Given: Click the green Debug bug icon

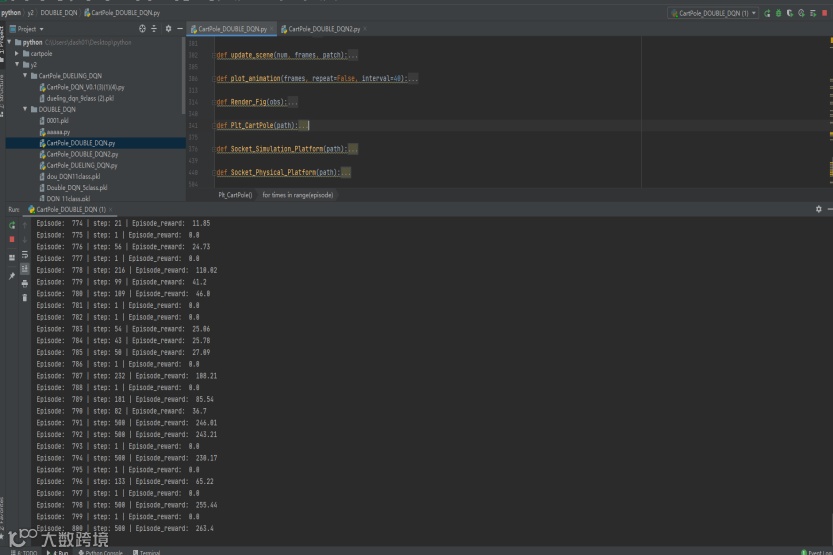Looking at the screenshot, I should click(779, 13).
